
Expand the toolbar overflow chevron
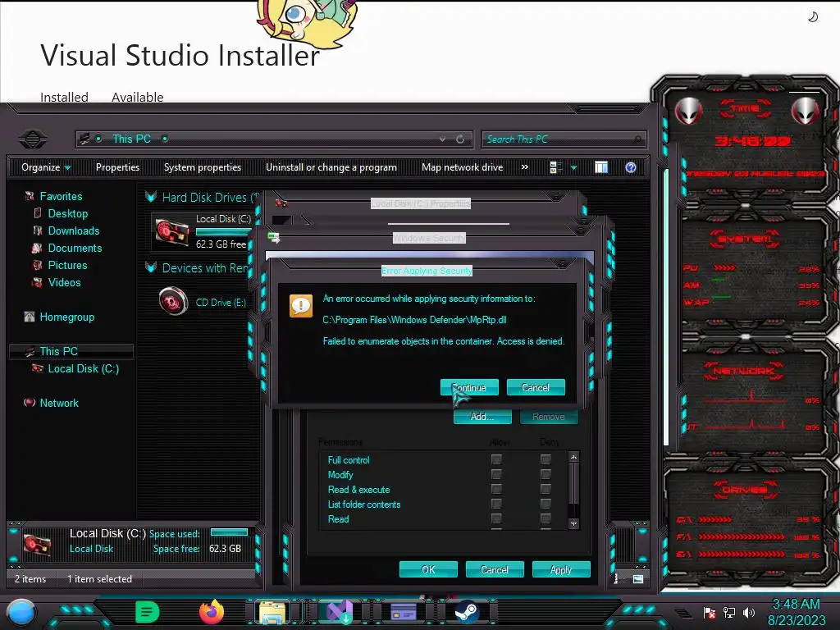click(525, 167)
